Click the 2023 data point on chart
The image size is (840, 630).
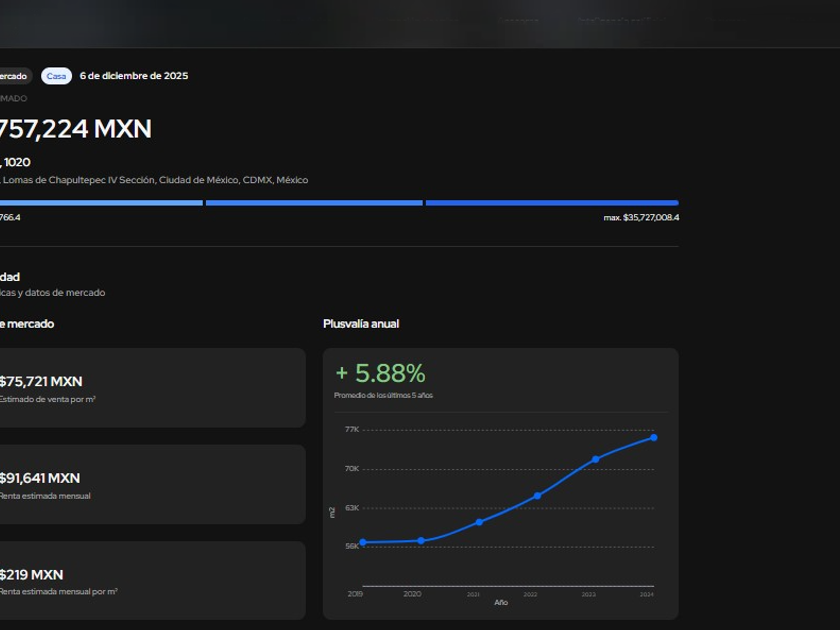[596, 459]
